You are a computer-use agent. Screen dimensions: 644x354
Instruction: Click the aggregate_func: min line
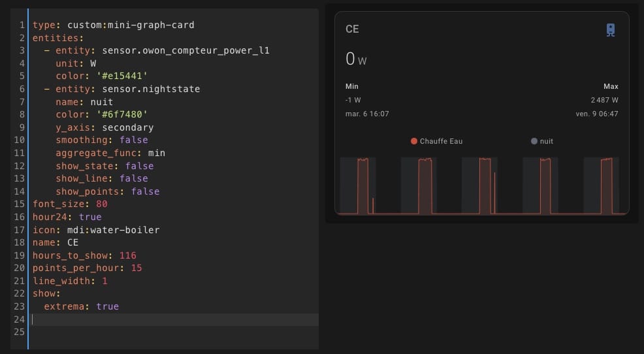(110, 153)
